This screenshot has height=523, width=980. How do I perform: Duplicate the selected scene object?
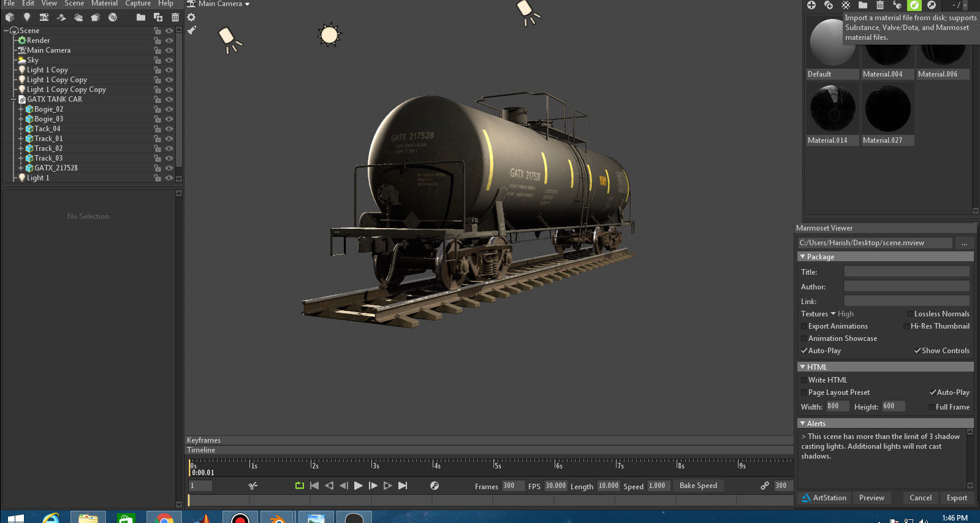(x=158, y=17)
